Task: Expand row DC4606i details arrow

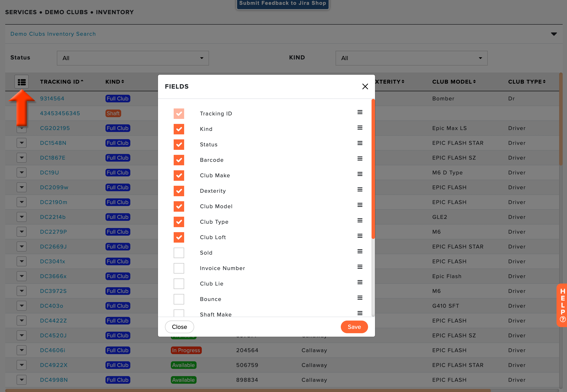Action: click(x=22, y=350)
